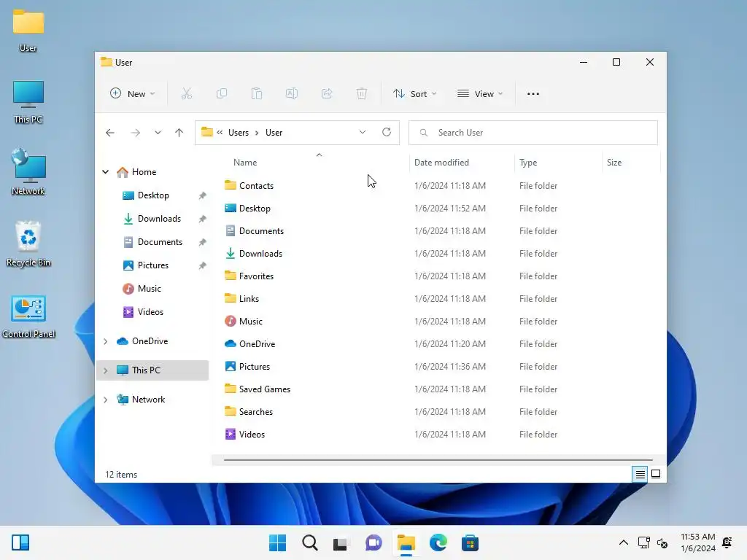Unpin Desktop using its pin icon
Viewport: 747px width, 560px height.
tap(203, 195)
